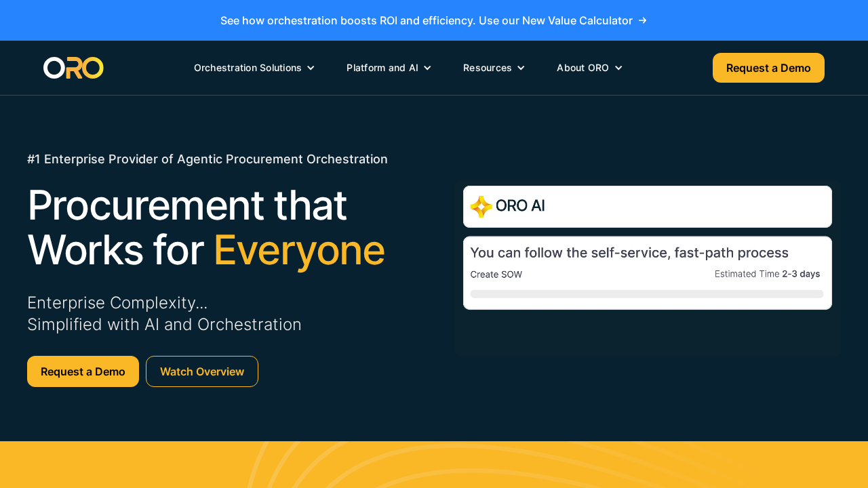Select the Watch Overview button
Image resolution: width=868 pixels, height=488 pixels.
(x=201, y=371)
